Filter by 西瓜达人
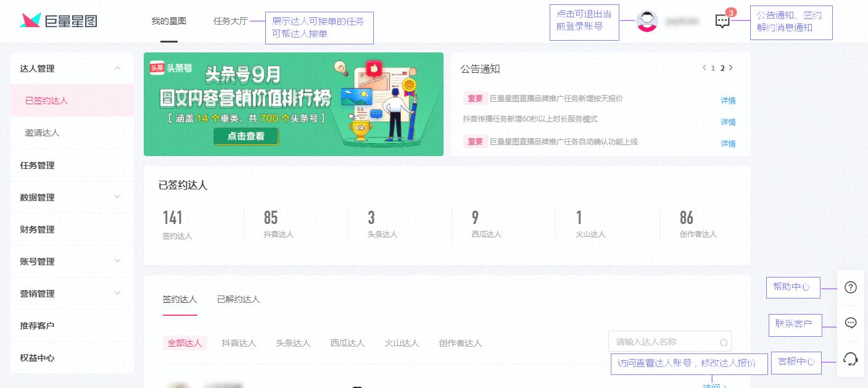 348,343
